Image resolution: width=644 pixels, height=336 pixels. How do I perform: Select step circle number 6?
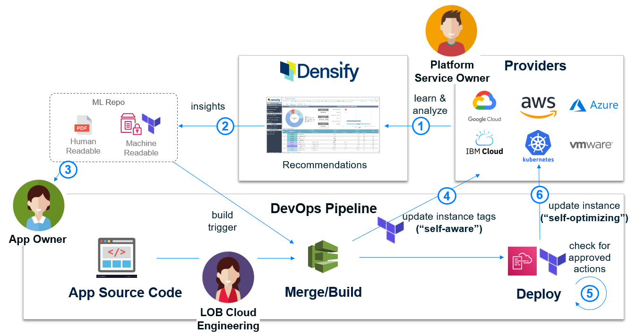540,194
